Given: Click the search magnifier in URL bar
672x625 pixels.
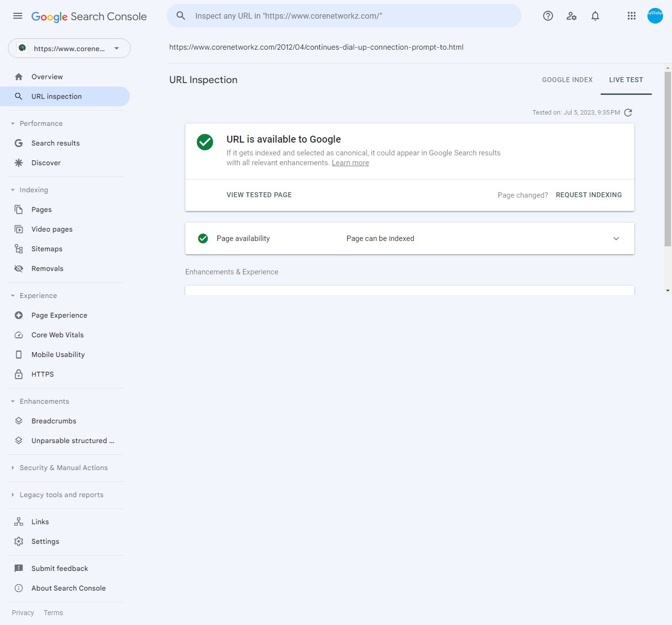Looking at the screenshot, I should [181, 16].
